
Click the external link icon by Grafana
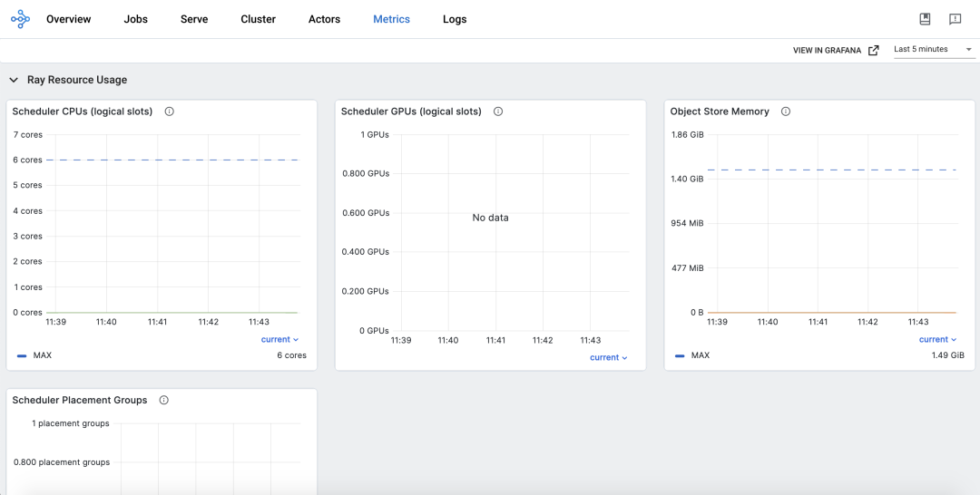[x=874, y=51]
